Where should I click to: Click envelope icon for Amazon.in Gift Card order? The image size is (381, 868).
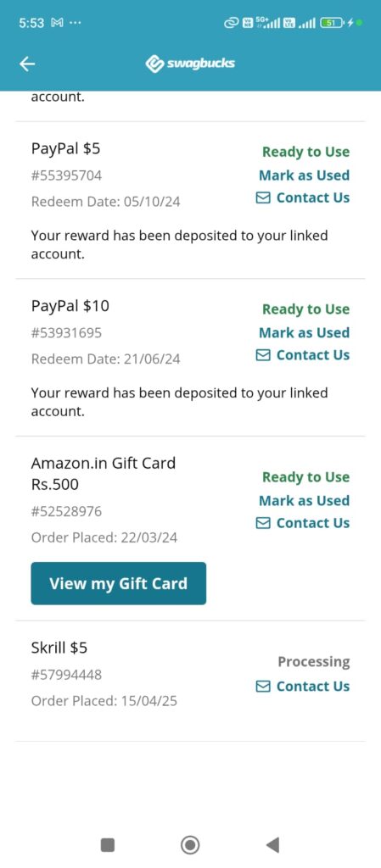263,523
